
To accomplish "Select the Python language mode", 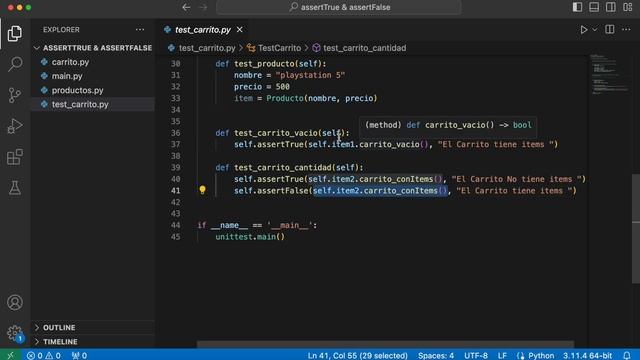I will 541,355.
